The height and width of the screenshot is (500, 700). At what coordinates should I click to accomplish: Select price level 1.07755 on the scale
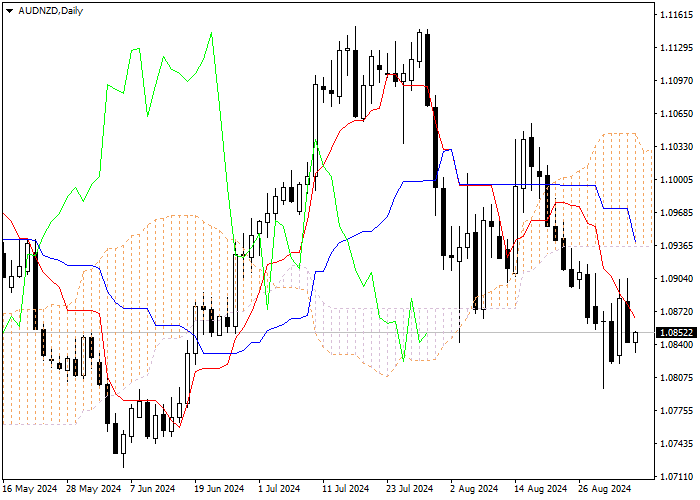676,411
